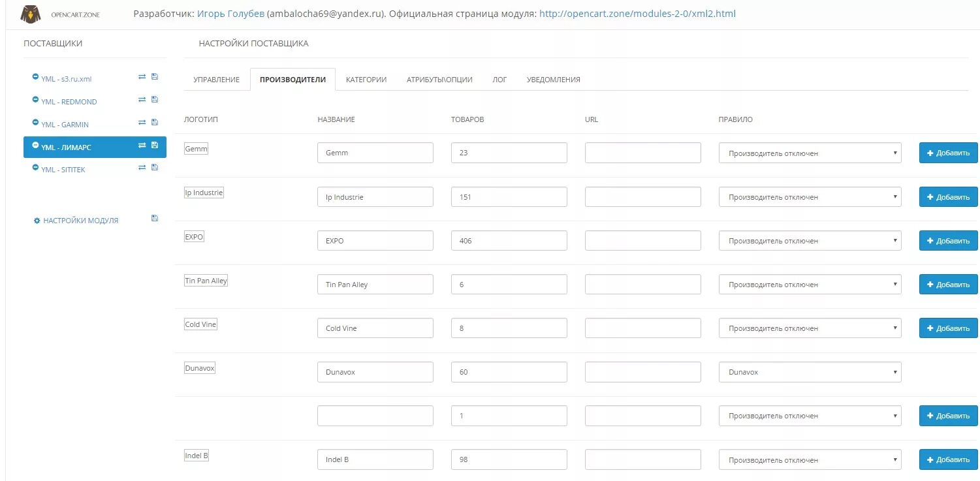Switch to ЛОГ tab
Screen dimensions: 980x481
coord(499,80)
